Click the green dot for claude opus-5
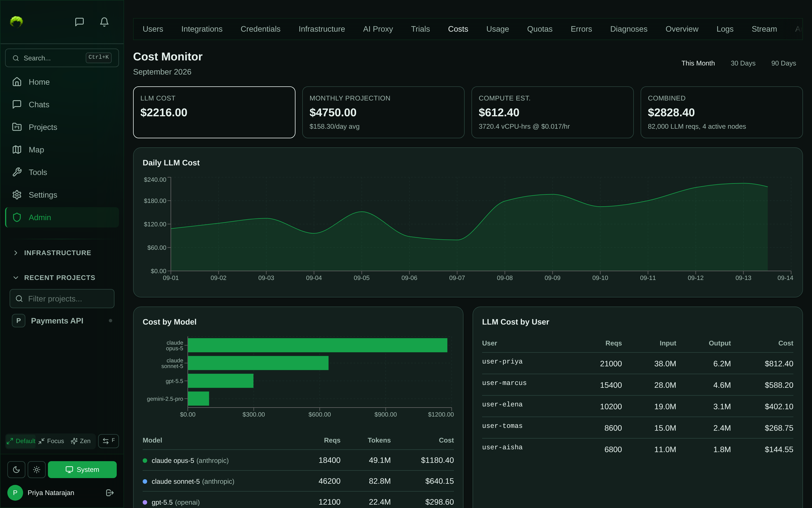 pyautogui.click(x=145, y=461)
